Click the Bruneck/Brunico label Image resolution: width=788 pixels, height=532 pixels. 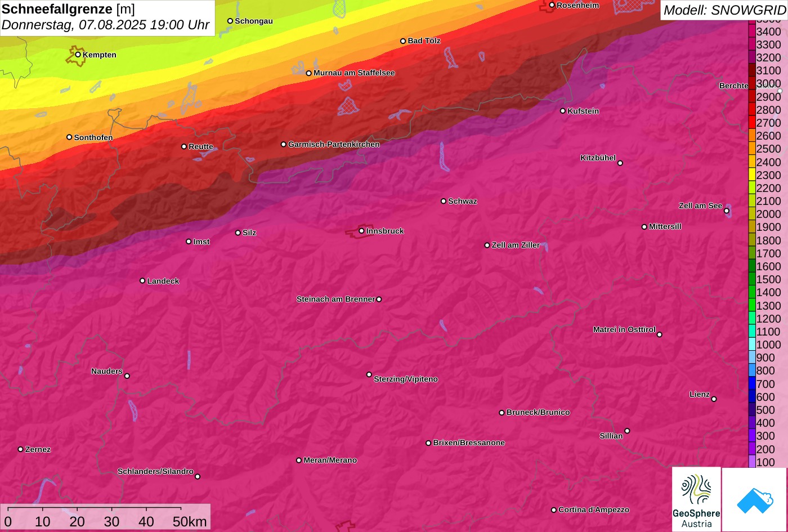pyautogui.click(x=538, y=412)
